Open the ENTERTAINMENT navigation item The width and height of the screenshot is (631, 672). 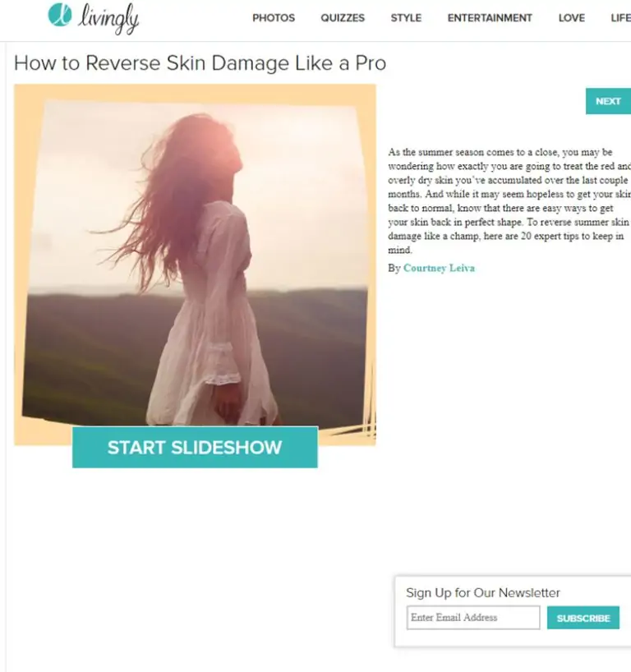point(490,18)
